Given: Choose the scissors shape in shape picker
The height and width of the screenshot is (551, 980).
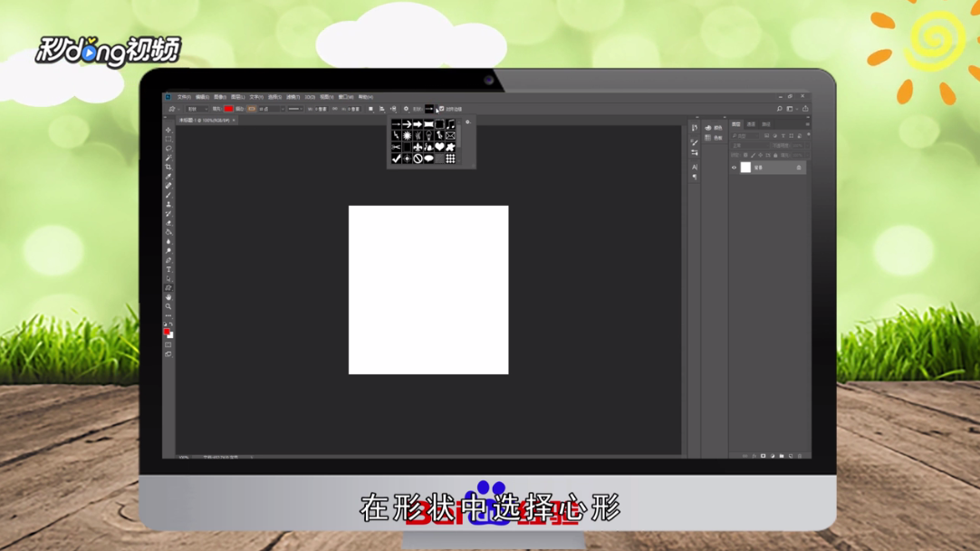Looking at the screenshot, I should pyautogui.click(x=396, y=147).
